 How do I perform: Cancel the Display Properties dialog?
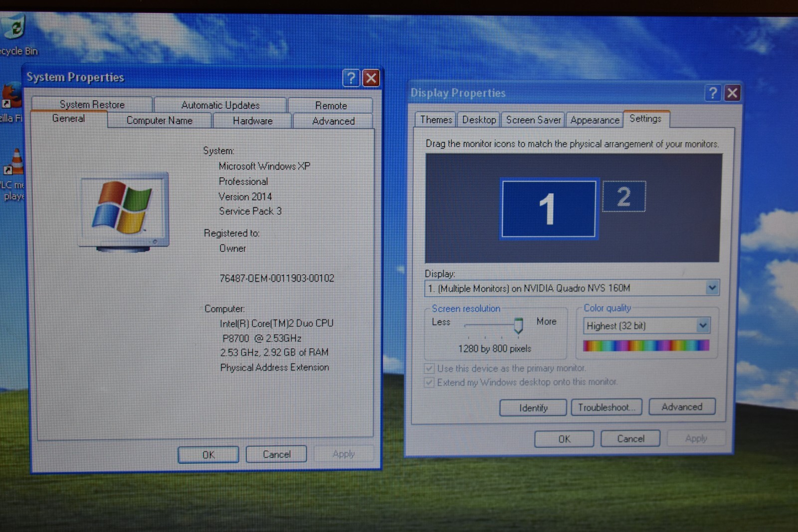[x=630, y=438]
